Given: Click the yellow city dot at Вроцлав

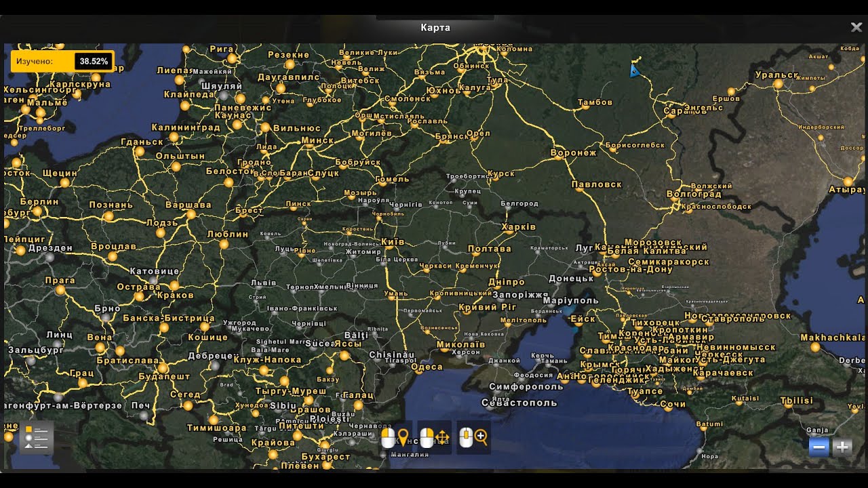Looking at the screenshot, I should coord(113,256).
